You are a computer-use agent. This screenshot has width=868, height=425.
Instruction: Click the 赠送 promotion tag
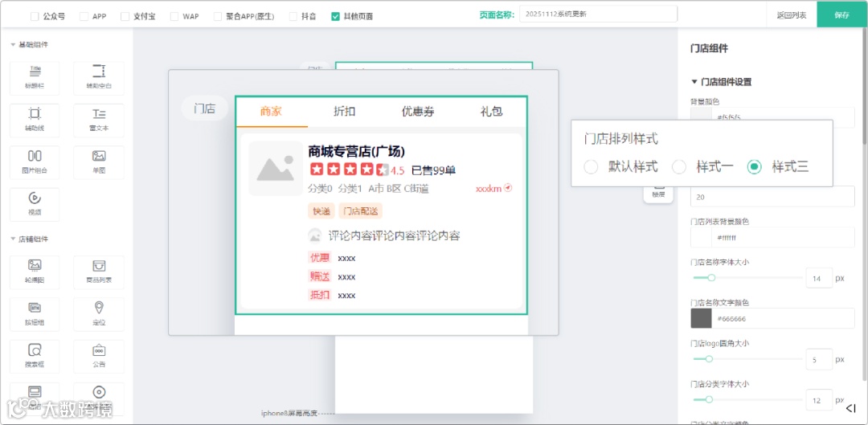click(x=319, y=276)
